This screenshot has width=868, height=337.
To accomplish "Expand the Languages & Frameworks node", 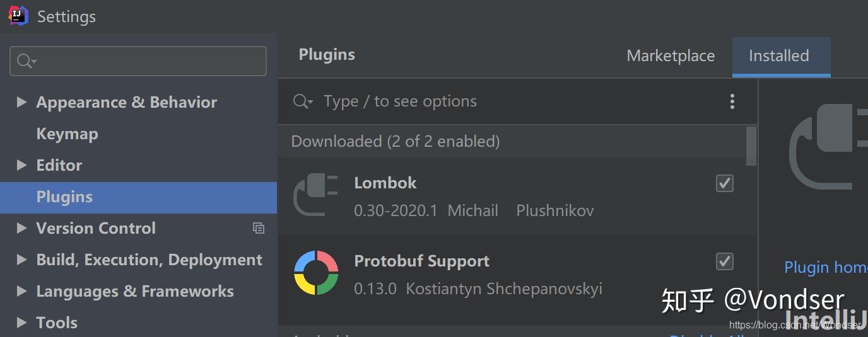I will (x=21, y=291).
